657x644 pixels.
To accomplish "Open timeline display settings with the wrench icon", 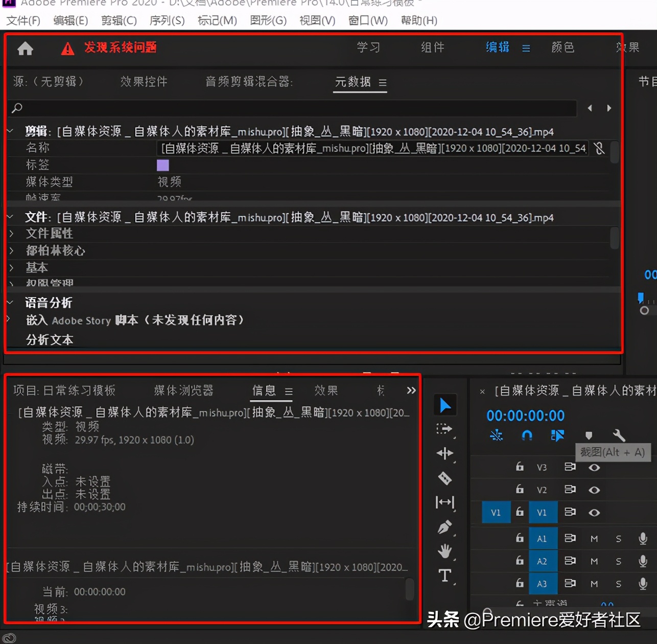I will coord(619,436).
